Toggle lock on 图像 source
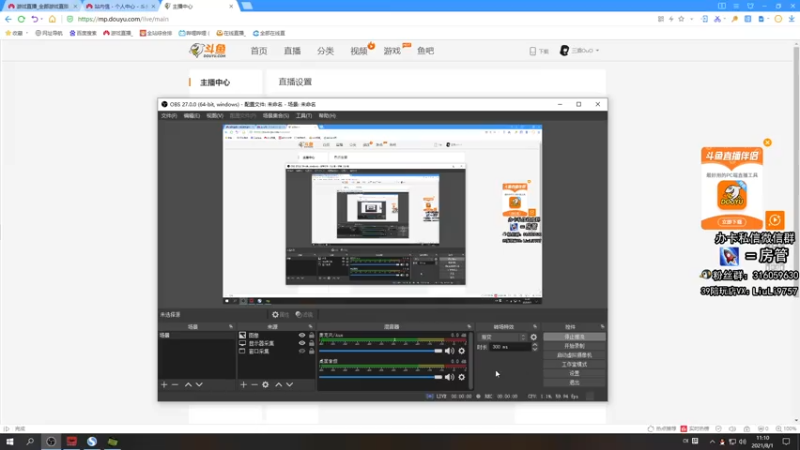The image size is (800, 450). pyautogui.click(x=311, y=335)
